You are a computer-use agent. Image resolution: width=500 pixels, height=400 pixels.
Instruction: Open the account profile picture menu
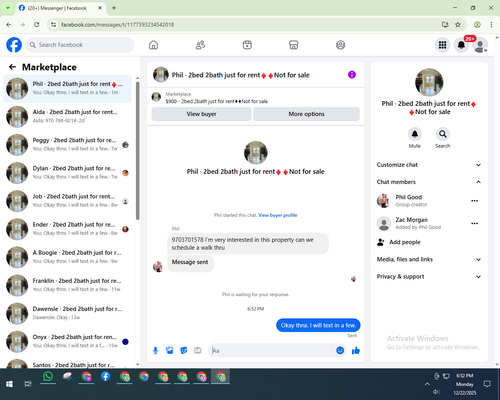pyautogui.click(x=480, y=45)
